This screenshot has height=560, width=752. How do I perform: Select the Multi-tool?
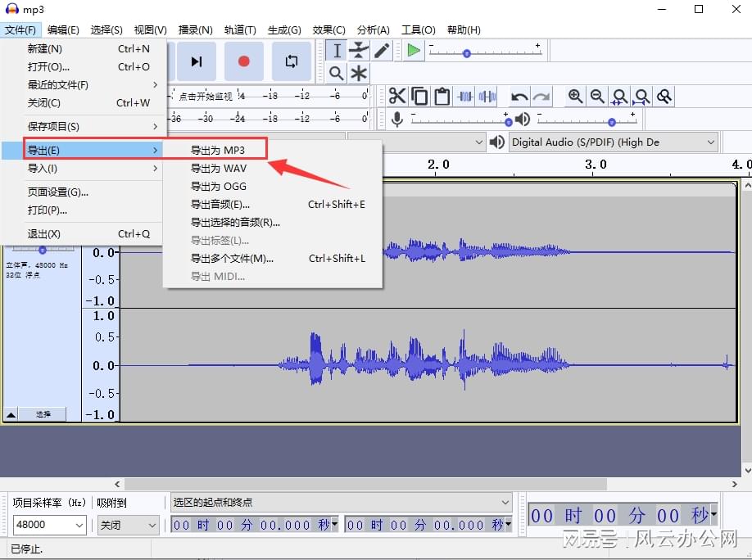(x=359, y=73)
